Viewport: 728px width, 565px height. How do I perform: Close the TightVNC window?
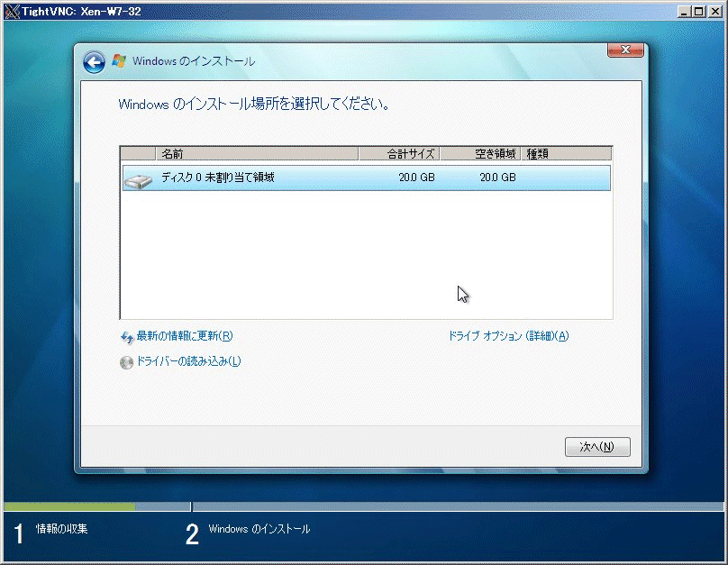click(715, 12)
